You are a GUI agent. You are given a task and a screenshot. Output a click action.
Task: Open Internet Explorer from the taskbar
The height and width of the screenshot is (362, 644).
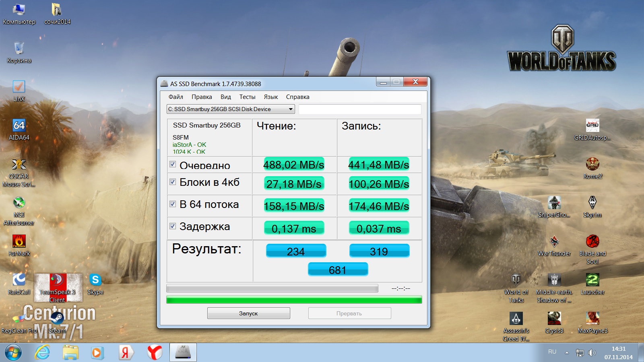coord(42,353)
